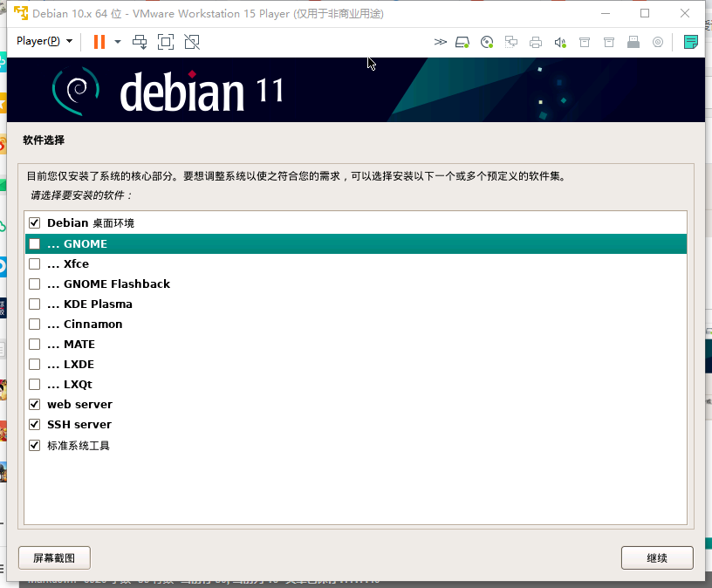The height and width of the screenshot is (588, 712).
Task: Maximize the VMware Player window
Action: pos(645,14)
